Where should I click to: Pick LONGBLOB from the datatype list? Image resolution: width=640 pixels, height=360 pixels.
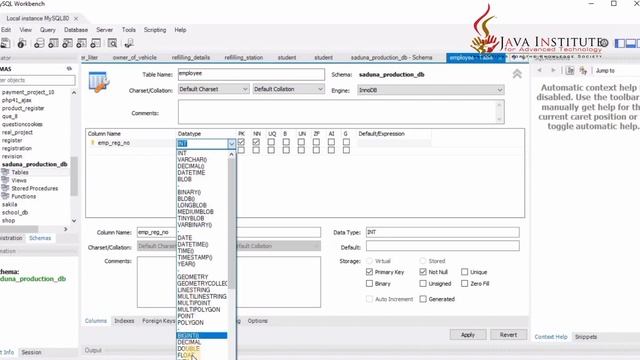(x=192, y=205)
